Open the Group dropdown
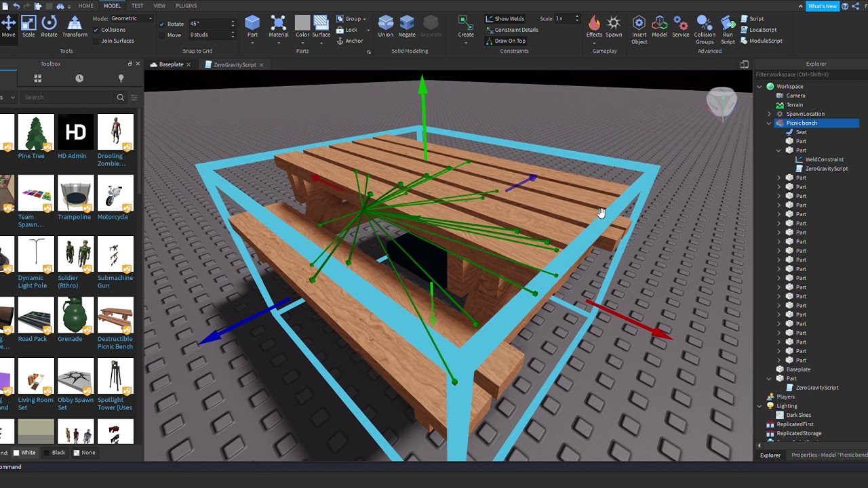Screen dimensions: 868x488 (x=351, y=19)
